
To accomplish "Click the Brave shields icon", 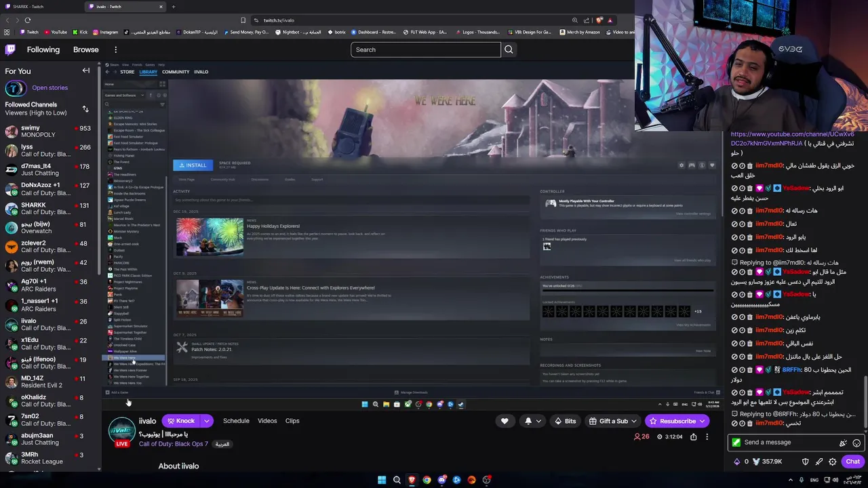I will coord(598,20).
